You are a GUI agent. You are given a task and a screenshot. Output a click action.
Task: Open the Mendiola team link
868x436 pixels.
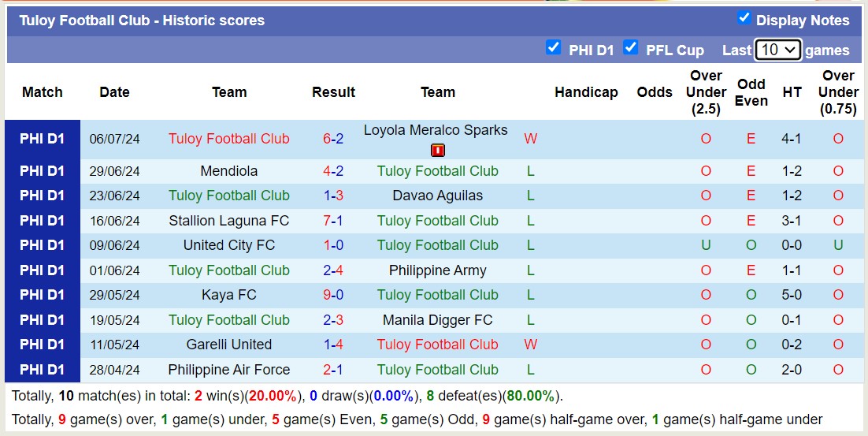229,171
